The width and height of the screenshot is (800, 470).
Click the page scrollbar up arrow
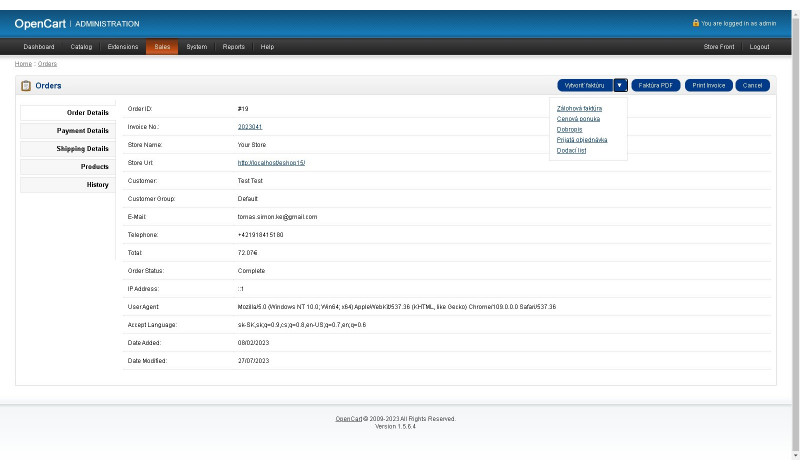[x=795, y=14]
